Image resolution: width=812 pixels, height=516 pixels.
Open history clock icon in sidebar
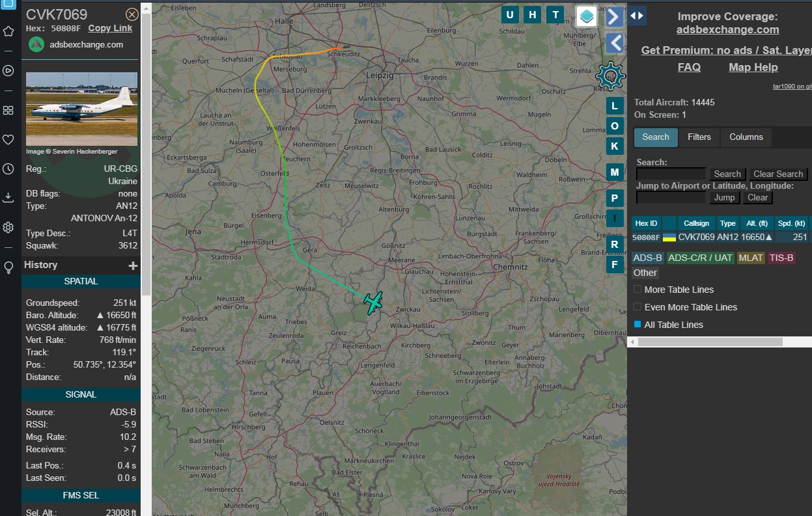click(x=8, y=169)
